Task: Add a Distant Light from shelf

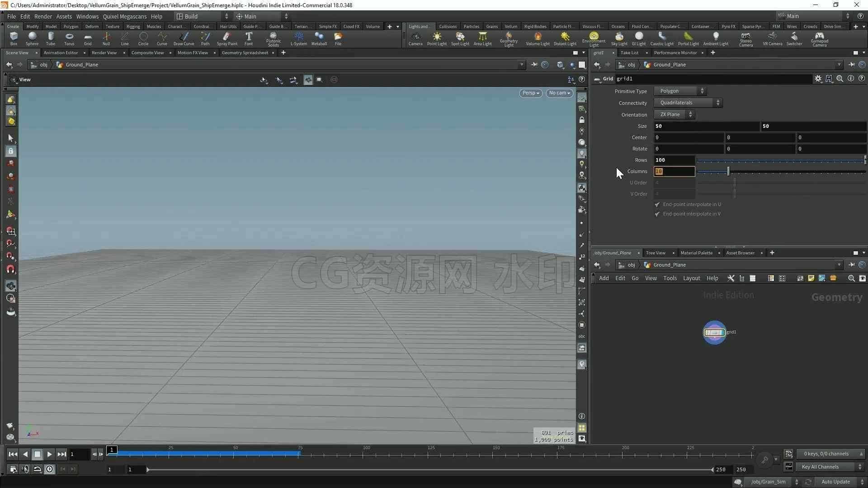Action: (565, 38)
